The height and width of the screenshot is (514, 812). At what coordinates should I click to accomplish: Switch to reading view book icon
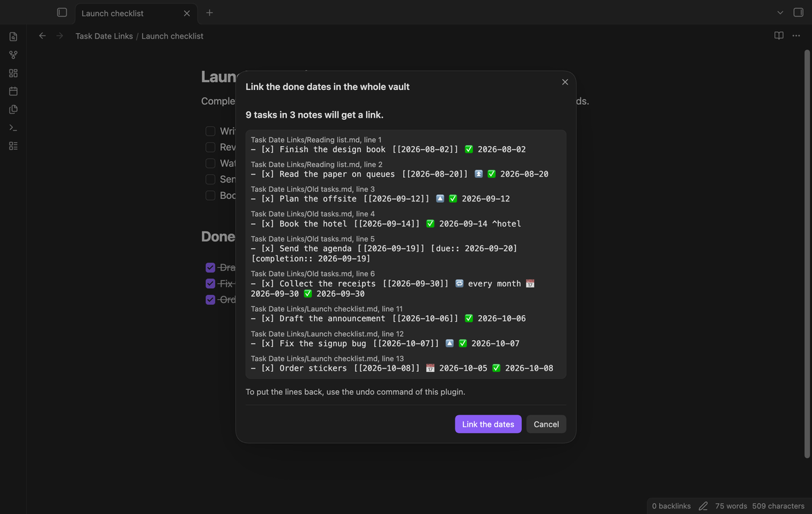pyautogui.click(x=779, y=35)
